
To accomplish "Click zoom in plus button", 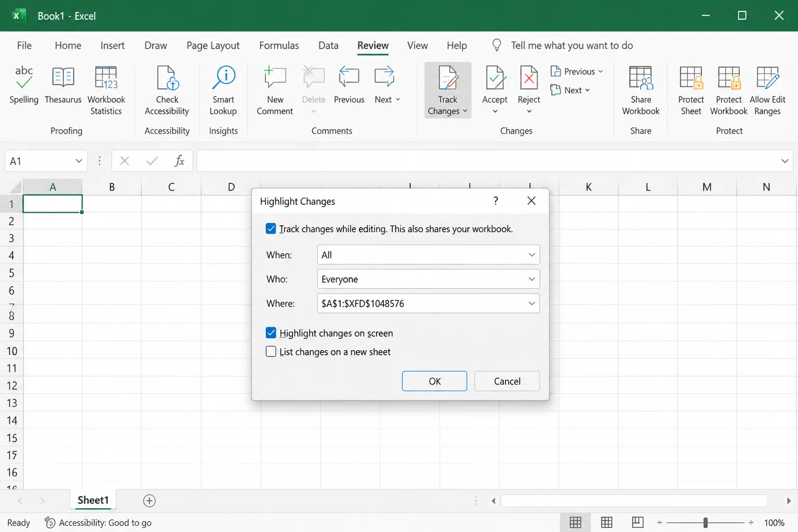I will (751, 523).
